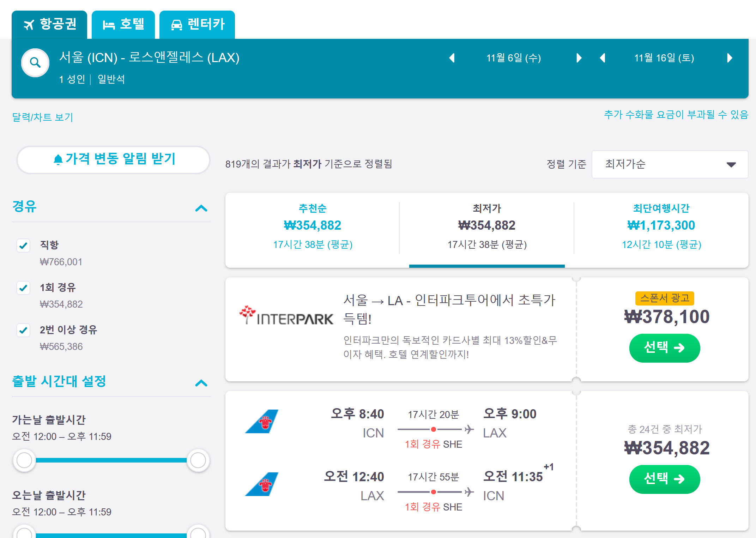756x538 pixels.
Task: Go to previous departure date arrow
Action: [452, 58]
